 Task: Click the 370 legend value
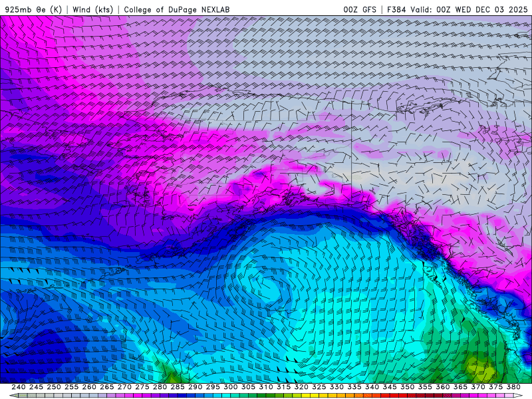pyautogui.click(x=477, y=387)
